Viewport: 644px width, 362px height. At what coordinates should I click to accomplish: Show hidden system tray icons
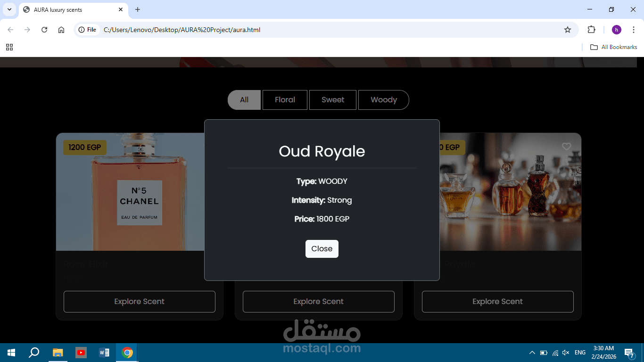point(532,353)
